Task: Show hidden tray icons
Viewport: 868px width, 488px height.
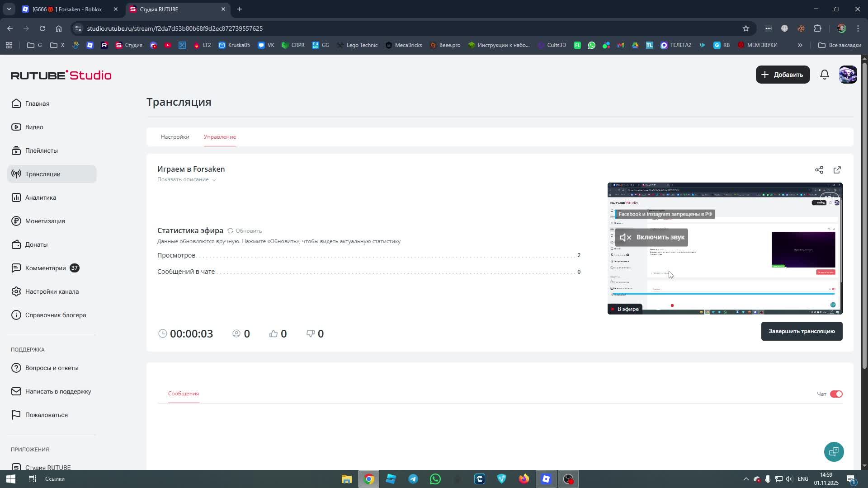Action: click(745, 479)
